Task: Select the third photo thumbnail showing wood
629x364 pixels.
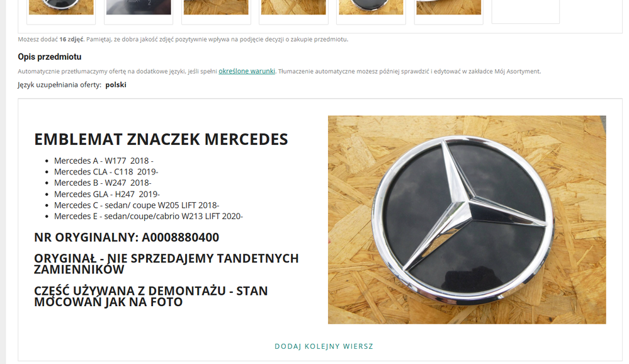Action: [216, 7]
